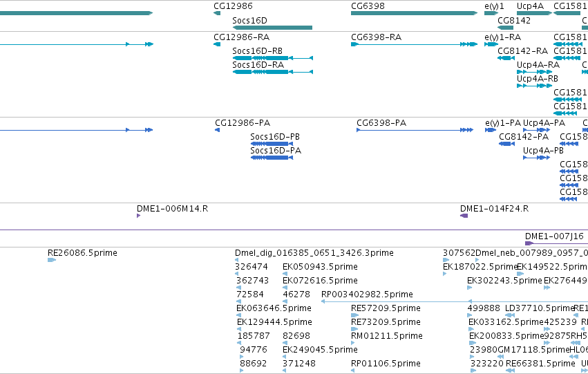Click the Ucp4A gene label
Viewport: 588px width, 374px height.
530,6
